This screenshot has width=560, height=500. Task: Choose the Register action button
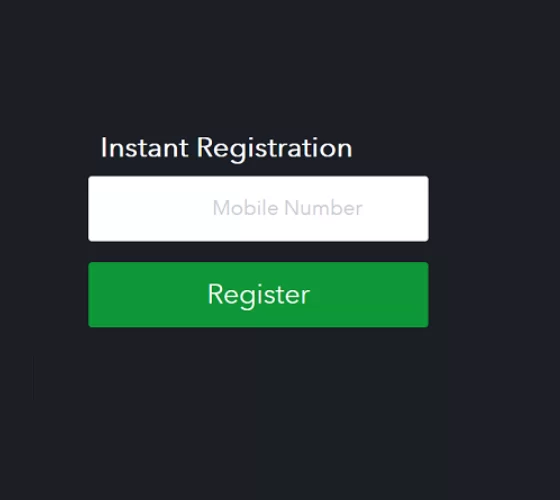pos(258,295)
